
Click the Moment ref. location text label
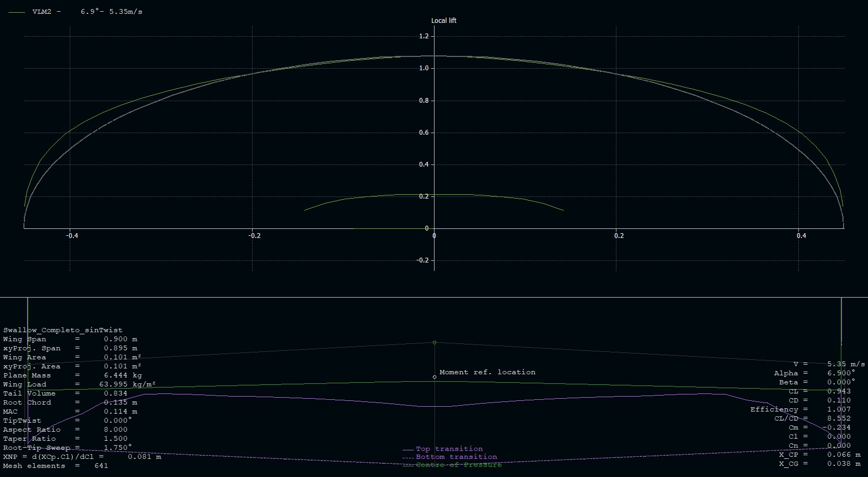point(487,372)
